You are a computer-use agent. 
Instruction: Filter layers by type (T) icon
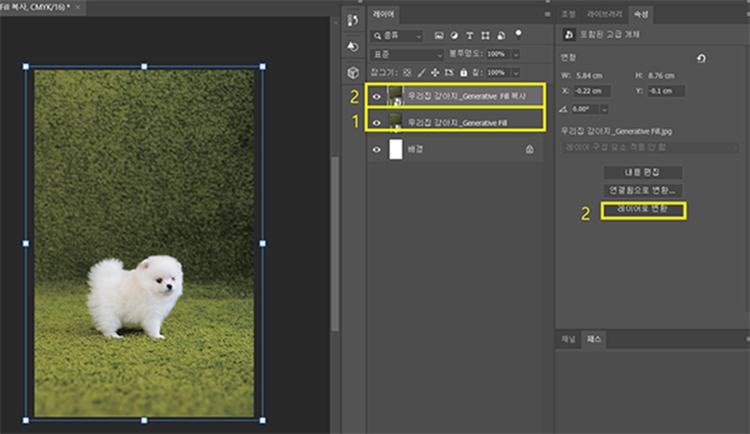[x=468, y=35]
